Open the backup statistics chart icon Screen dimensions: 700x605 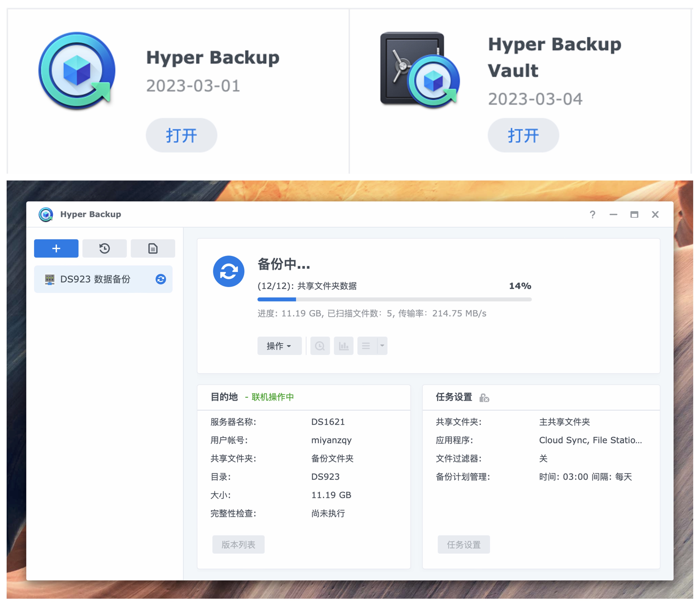pos(343,345)
